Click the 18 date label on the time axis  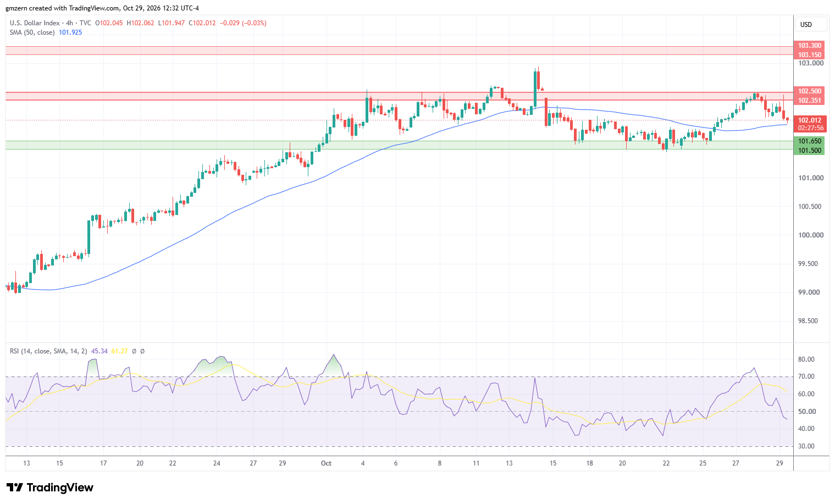point(589,463)
